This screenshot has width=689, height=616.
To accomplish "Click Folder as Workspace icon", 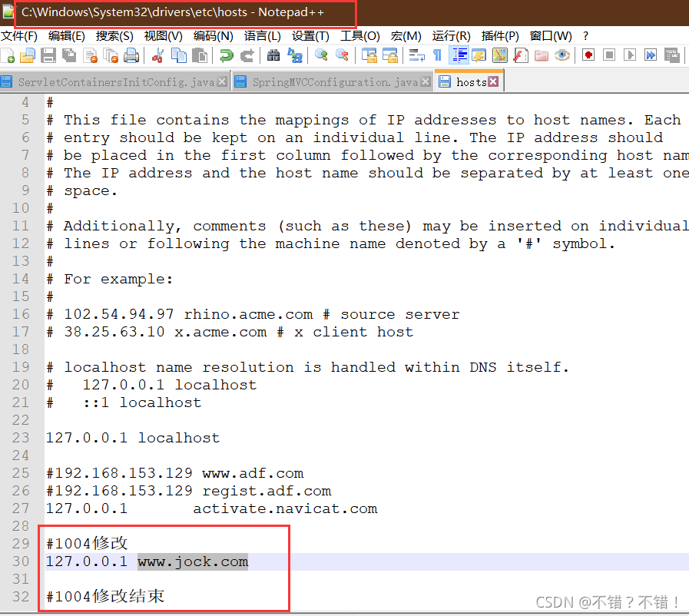I will tap(542, 56).
